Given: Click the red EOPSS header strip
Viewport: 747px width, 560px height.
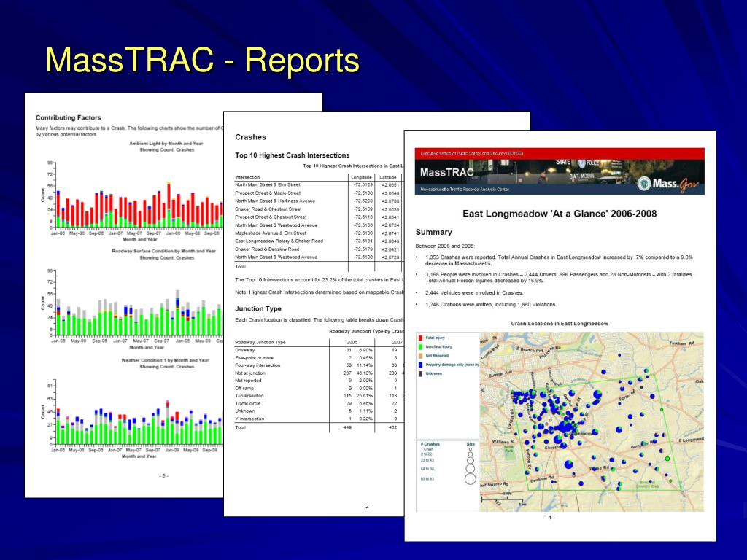Looking at the screenshot, I should coord(560,153).
